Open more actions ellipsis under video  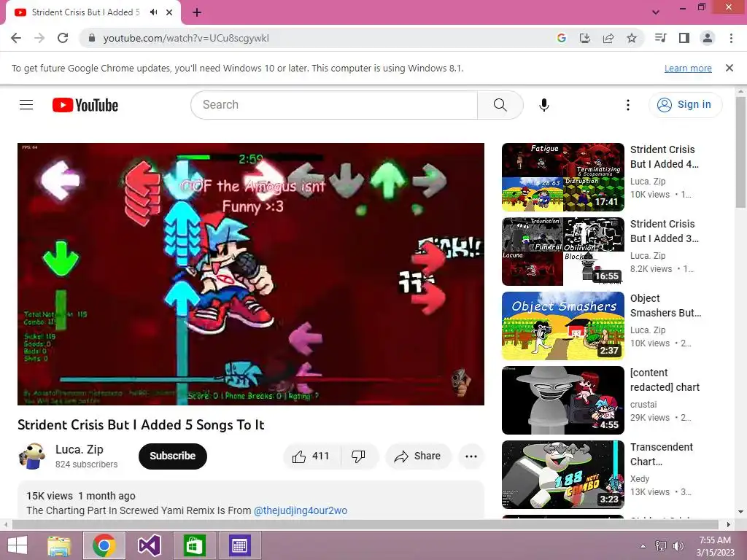pos(471,456)
